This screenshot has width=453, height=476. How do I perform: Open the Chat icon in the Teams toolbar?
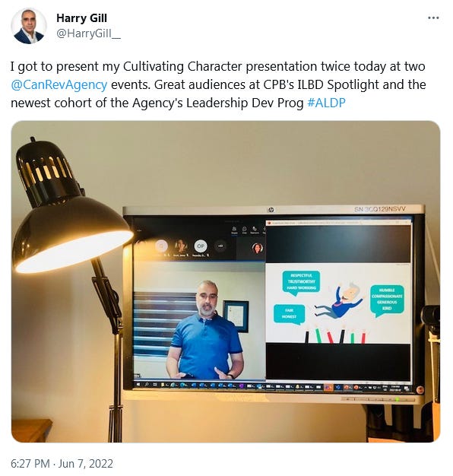pos(244,230)
